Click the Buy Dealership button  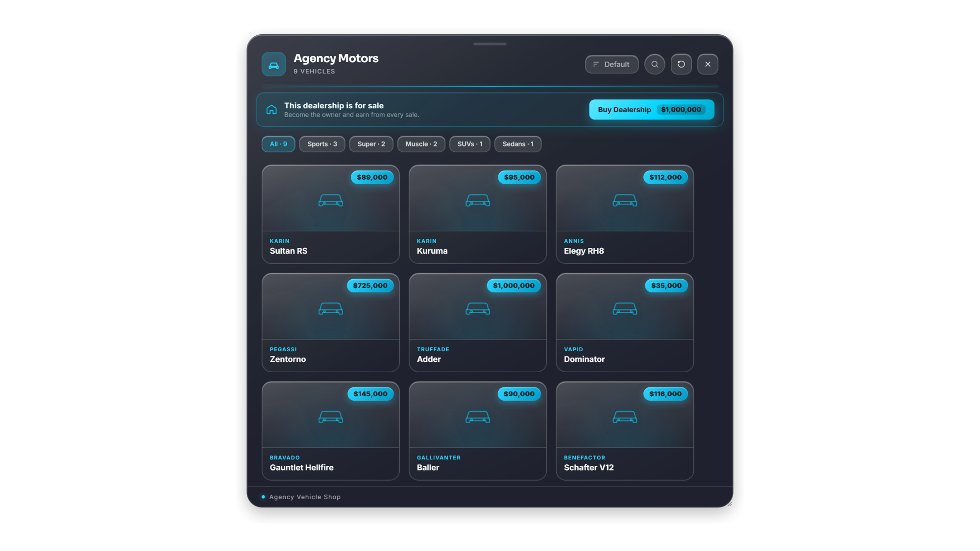click(652, 110)
